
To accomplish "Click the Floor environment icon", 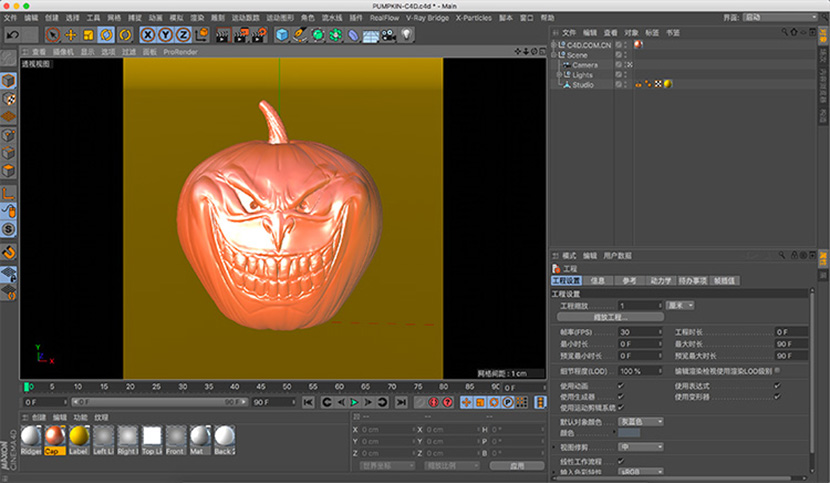I will coord(371,35).
